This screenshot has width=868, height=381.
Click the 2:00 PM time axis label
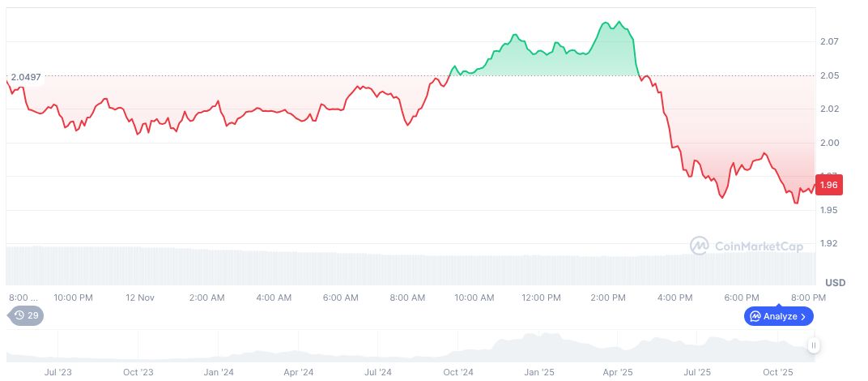coord(607,298)
